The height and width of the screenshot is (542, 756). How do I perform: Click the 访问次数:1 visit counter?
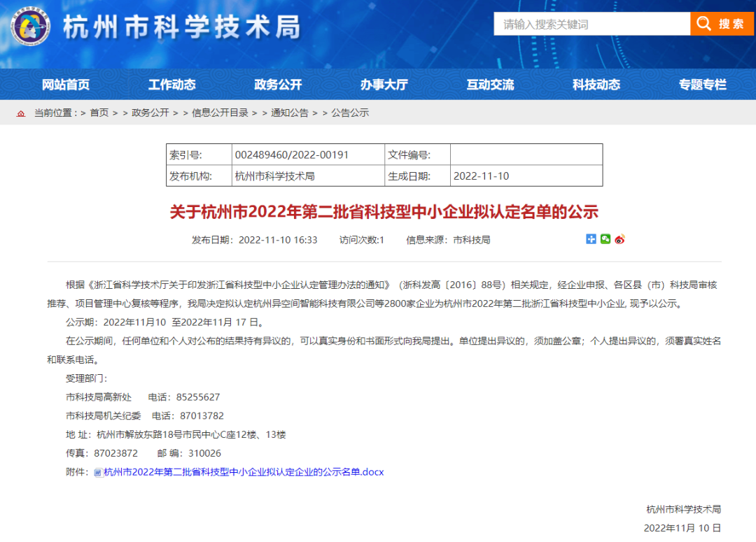(x=362, y=240)
